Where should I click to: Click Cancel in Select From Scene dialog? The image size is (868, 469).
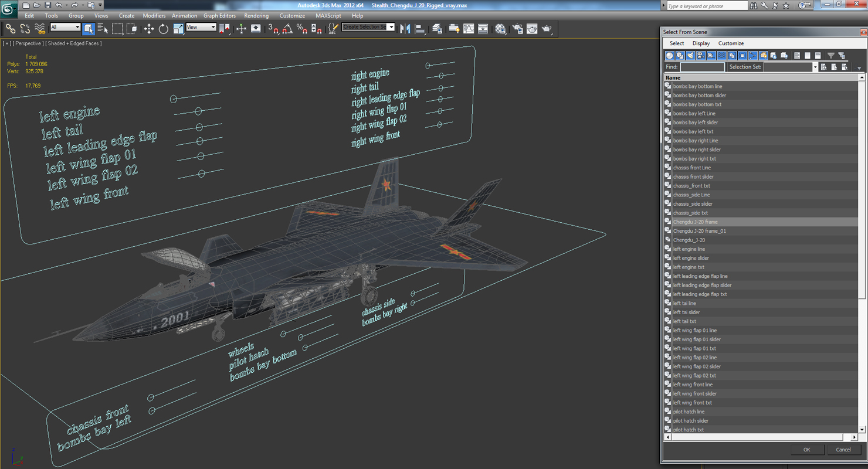coord(843,450)
